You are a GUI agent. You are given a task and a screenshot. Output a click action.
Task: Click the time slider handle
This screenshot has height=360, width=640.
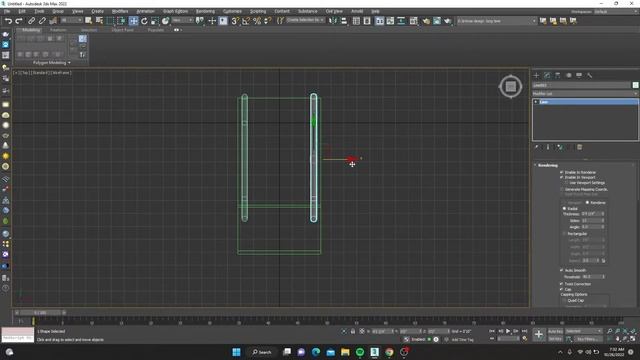click(40, 313)
